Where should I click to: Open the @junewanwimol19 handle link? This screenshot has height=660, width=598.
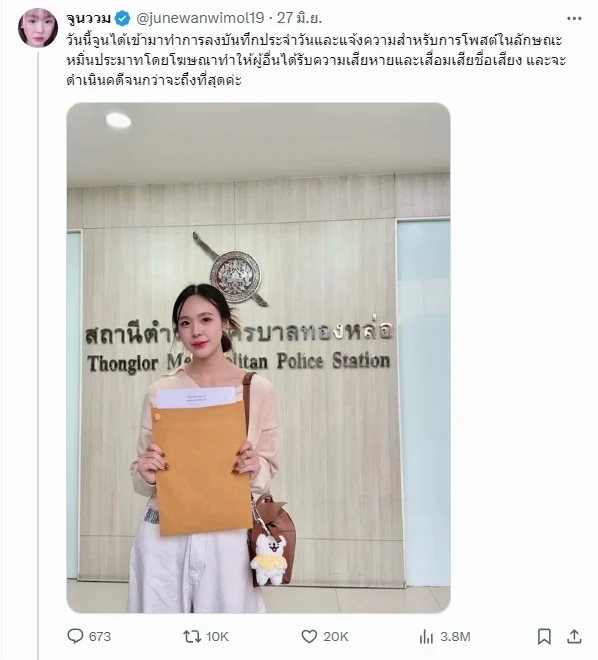point(200,18)
